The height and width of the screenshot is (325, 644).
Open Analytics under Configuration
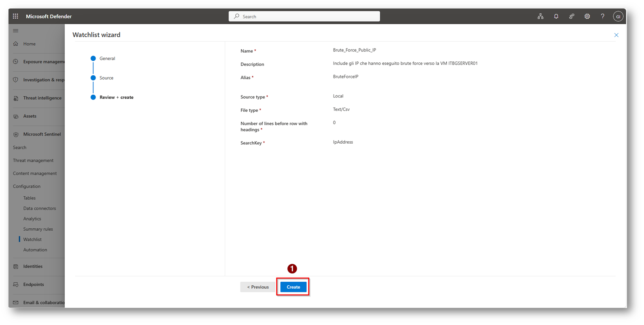pyautogui.click(x=32, y=219)
